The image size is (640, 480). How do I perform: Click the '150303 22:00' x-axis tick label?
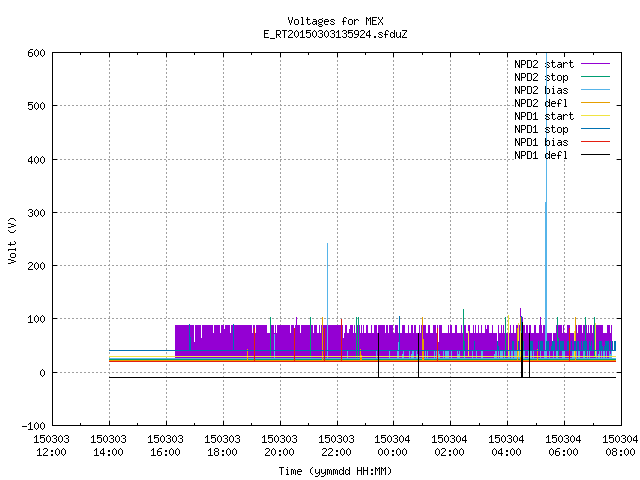coord(336,445)
